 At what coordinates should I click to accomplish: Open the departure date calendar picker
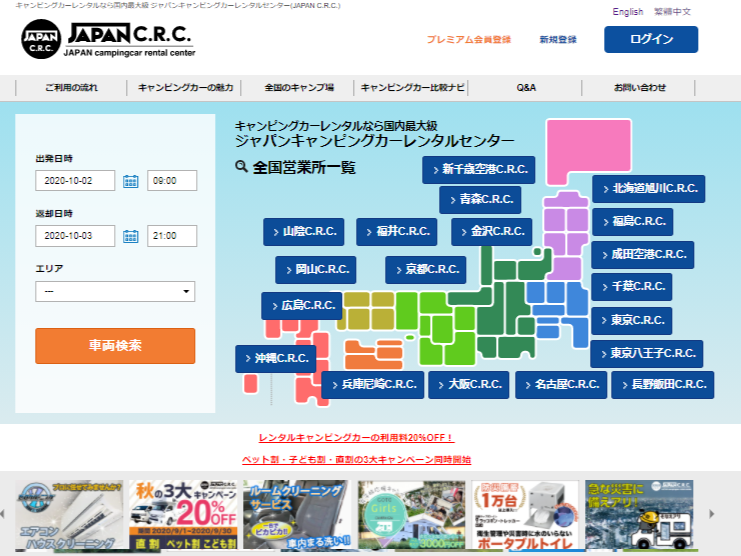[x=130, y=181]
